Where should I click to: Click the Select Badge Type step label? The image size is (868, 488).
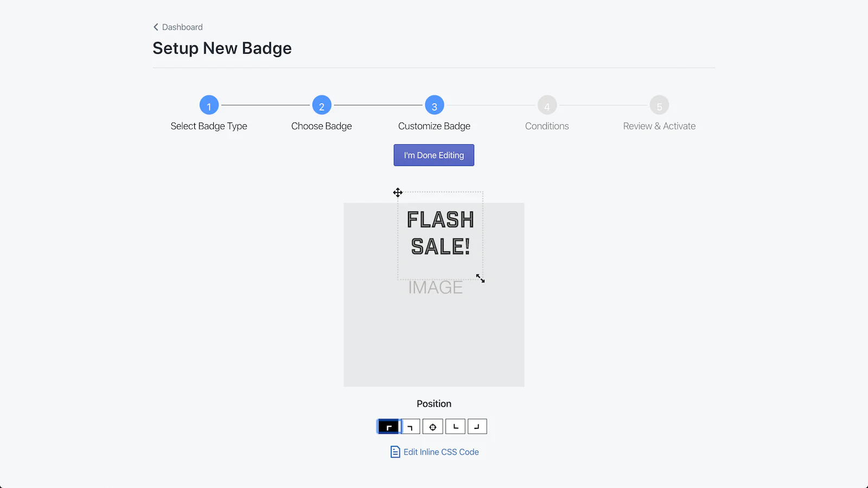tap(209, 126)
